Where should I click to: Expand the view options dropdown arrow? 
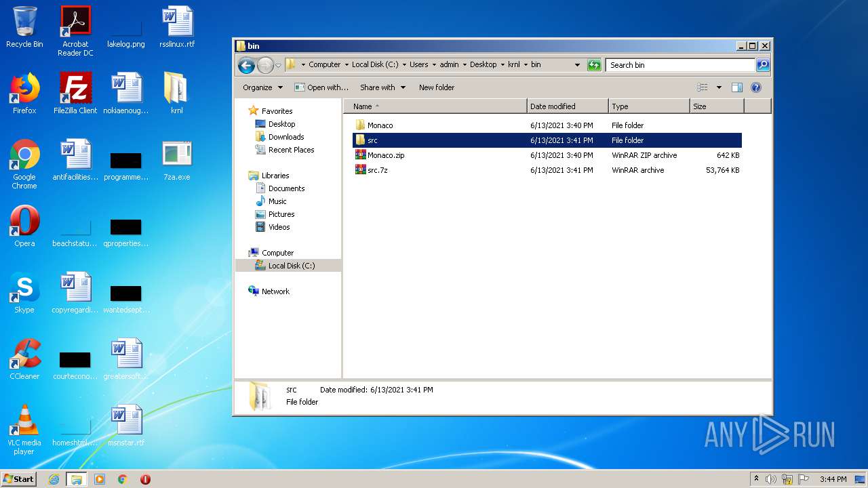[x=719, y=87]
